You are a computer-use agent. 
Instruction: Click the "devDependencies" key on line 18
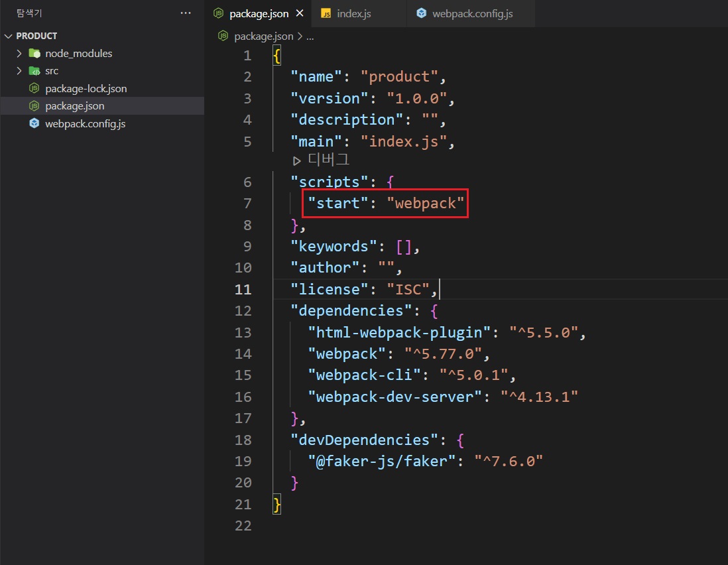point(364,440)
